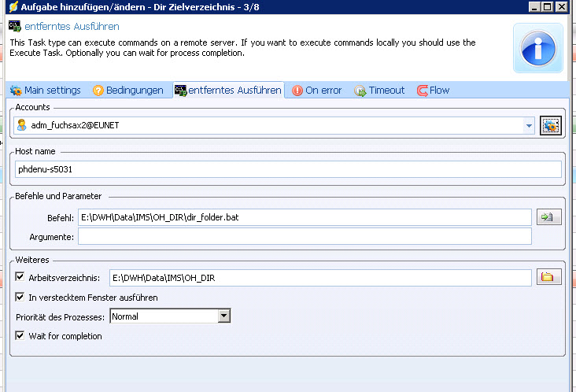Viewport: 576px width, 392px height.
Task: Click the large blue info icon
Action: pyautogui.click(x=538, y=48)
